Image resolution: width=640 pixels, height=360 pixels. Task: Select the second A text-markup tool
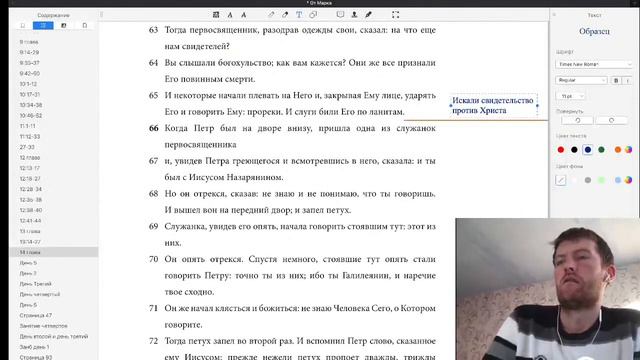[244, 15]
